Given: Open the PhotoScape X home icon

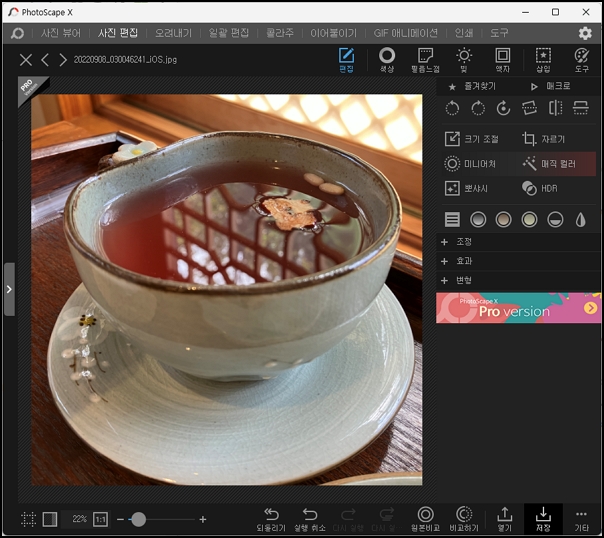Looking at the screenshot, I should (x=17, y=34).
